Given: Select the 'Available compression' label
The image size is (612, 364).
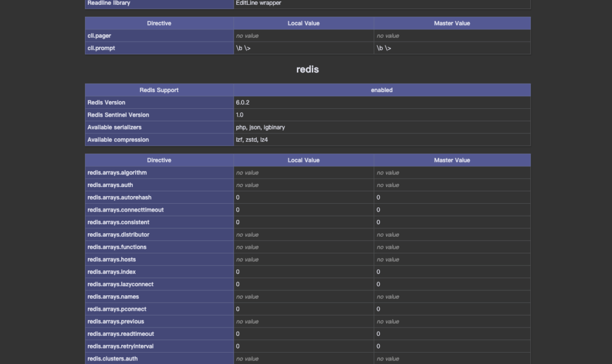Looking at the screenshot, I should (x=118, y=140).
